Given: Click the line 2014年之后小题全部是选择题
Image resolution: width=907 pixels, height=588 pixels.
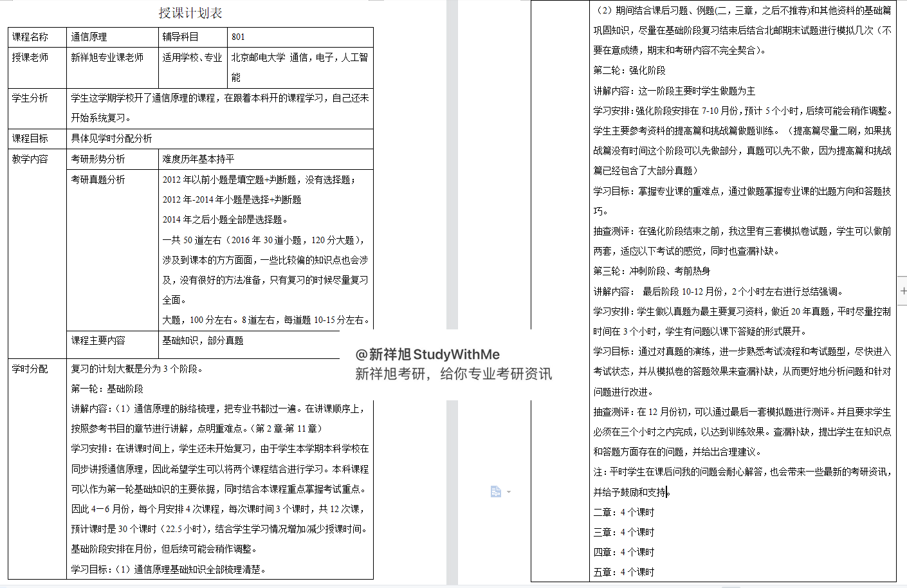Looking at the screenshot, I should click(x=225, y=219).
